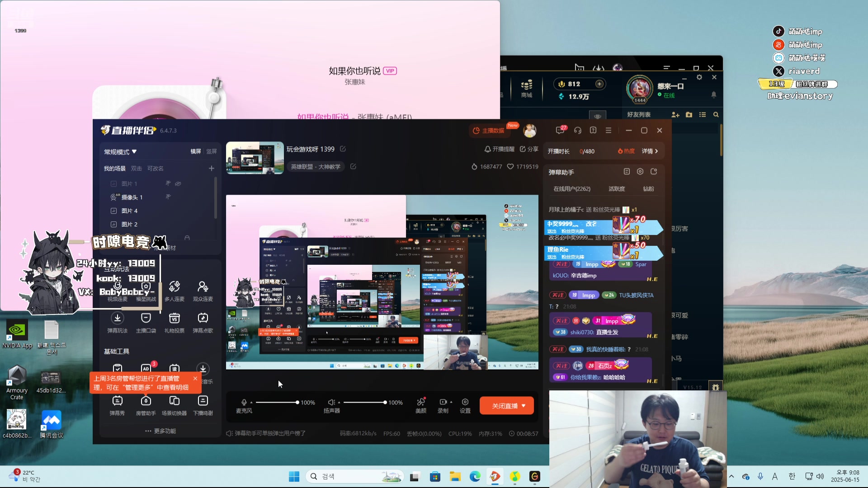The height and width of the screenshot is (488, 868).
Task: Open 观众连麦 audience mic link tool
Action: coord(203,291)
